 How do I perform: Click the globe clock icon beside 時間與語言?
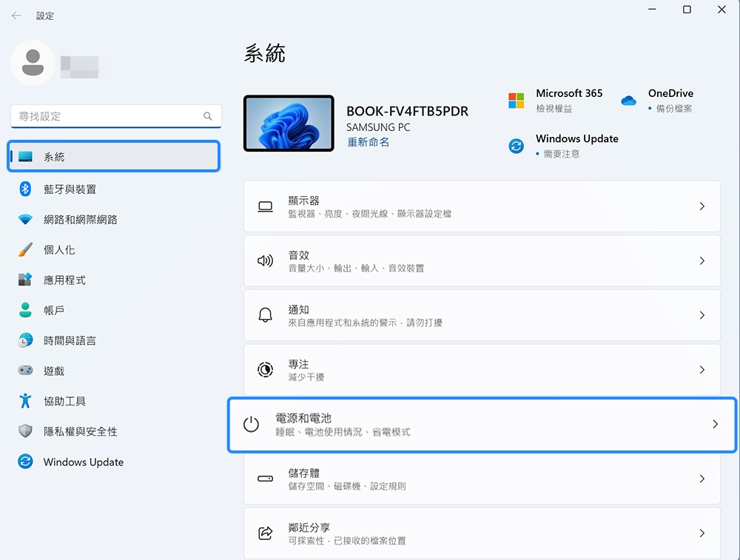click(x=25, y=340)
